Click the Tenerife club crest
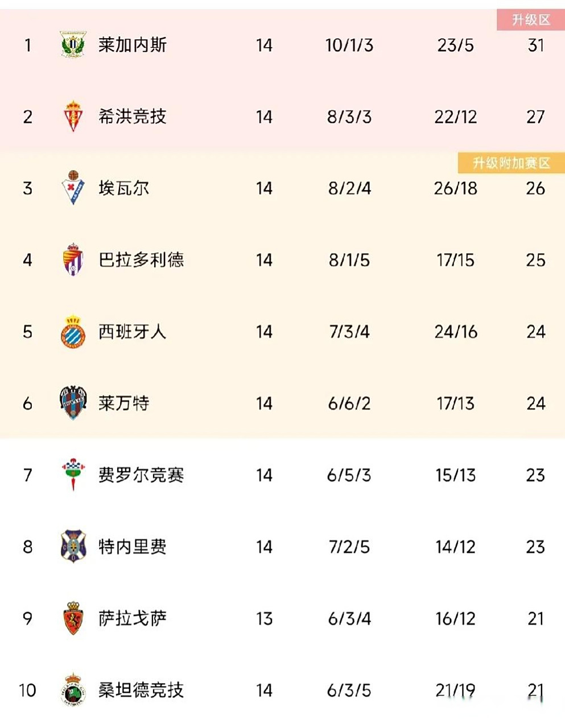Viewport: 565px width, 728px height. point(73,547)
